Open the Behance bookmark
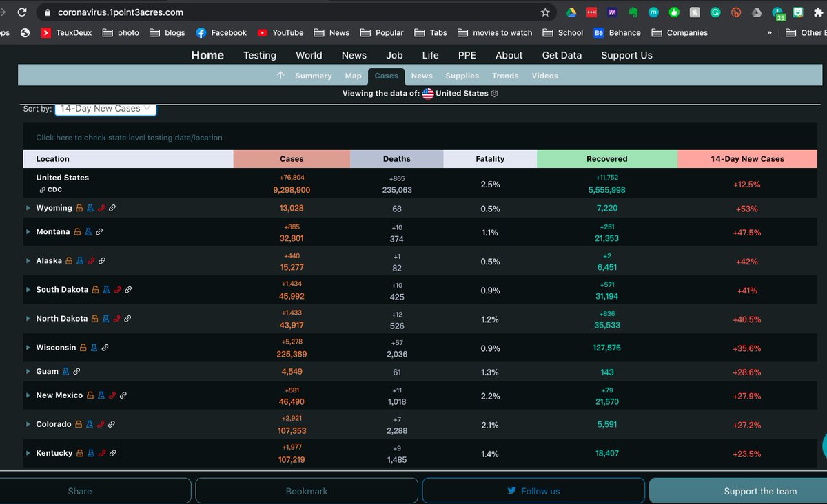This screenshot has height=504, width=827. (x=617, y=32)
